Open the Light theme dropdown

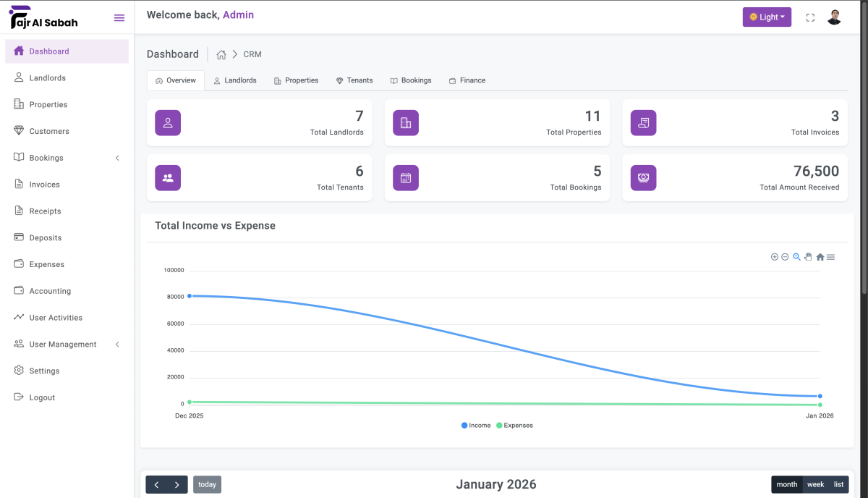(x=767, y=17)
